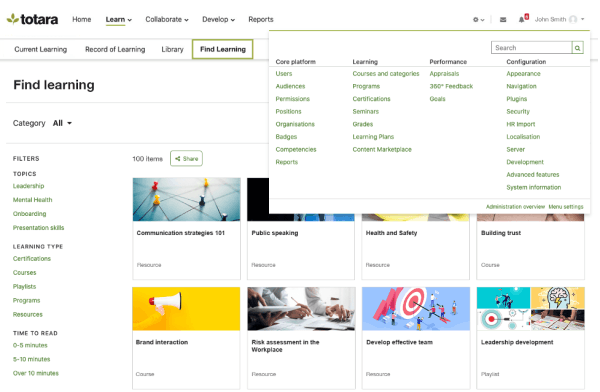Click the search magnifier button
Viewport: 600px width, 392px height.
(577, 48)
